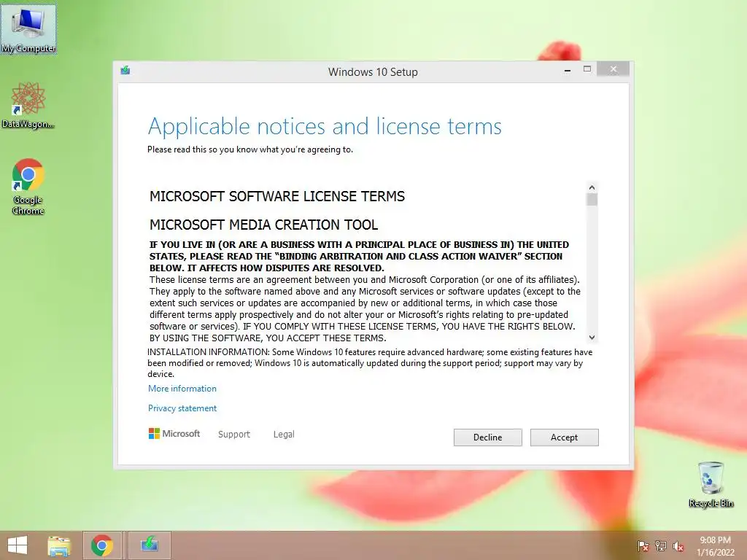Click the Microsoft logo in the dialog footer

(x=174, y=434)
